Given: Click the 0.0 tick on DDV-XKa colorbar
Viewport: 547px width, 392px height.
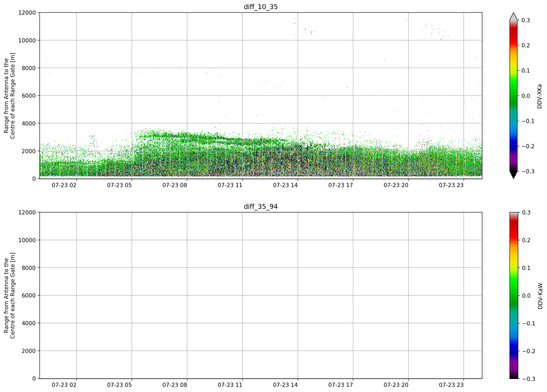Looking at the screenshot, I should pos(526,96).
